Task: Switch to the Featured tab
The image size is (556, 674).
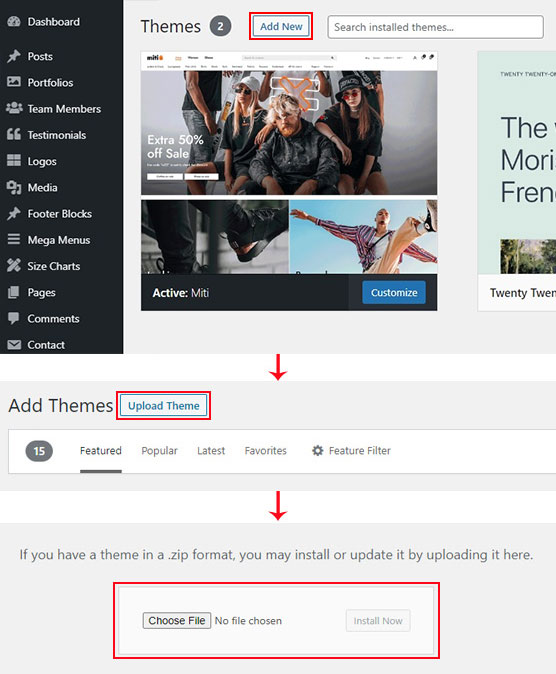Action: (101, 451)
